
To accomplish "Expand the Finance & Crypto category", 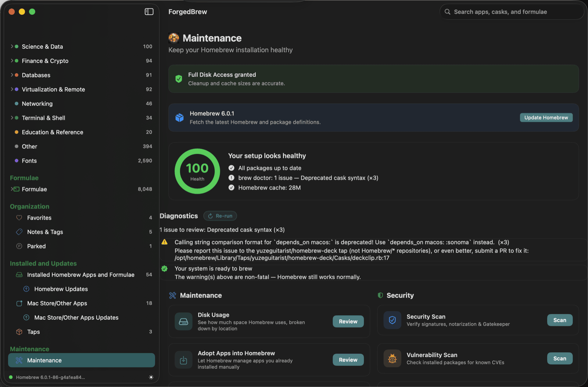I will 12,61.
